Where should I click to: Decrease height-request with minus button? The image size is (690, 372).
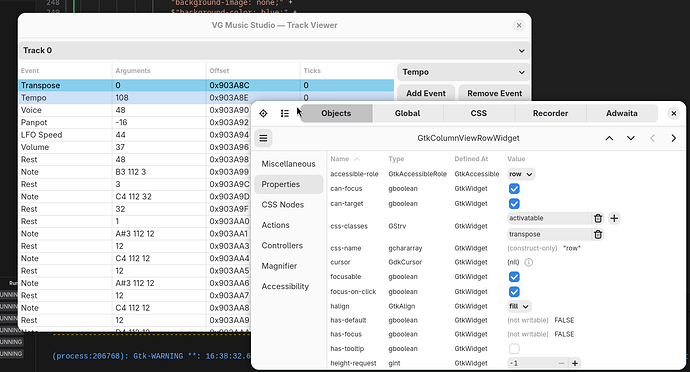coord(561,363)
